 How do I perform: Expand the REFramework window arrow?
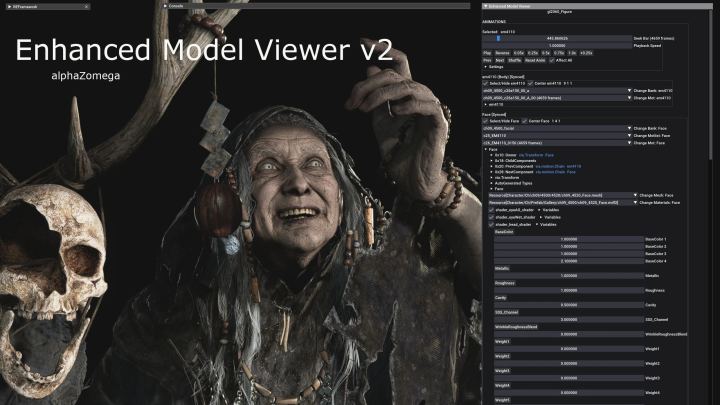pyautogui.click(x=9, y=7)
